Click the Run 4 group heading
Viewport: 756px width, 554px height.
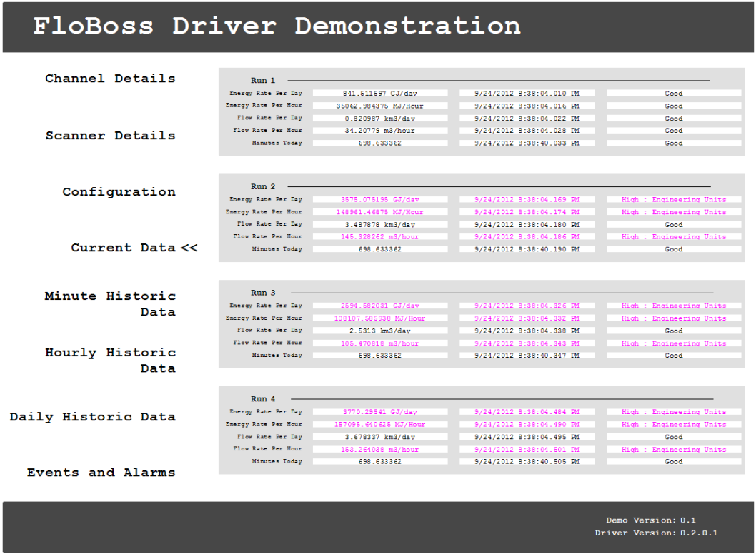263,399
